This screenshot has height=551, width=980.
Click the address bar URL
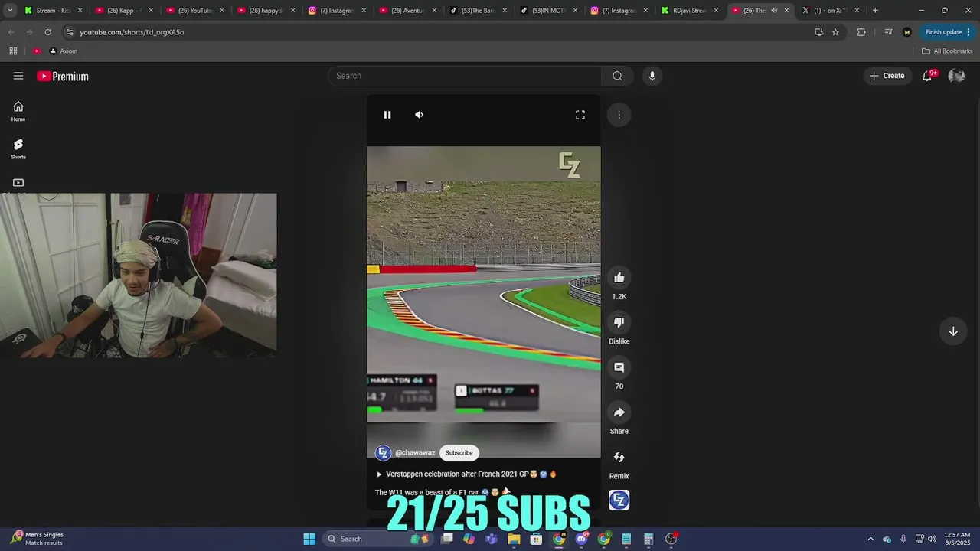click(x=132, y=32)
